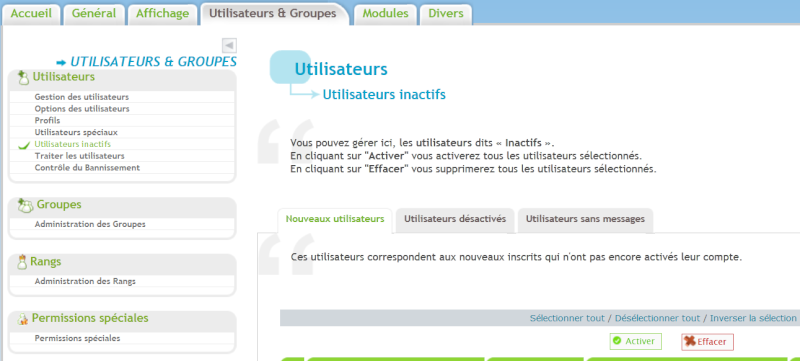Switch to the Affichage tab

click(162, 14)
